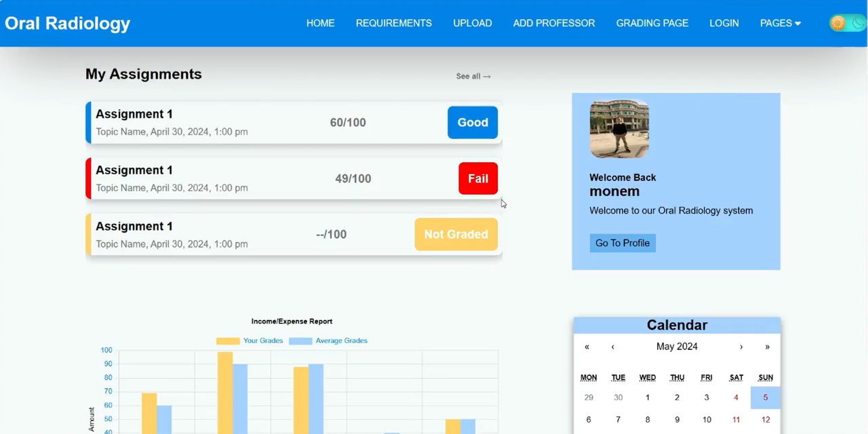Select May 1 in calendar
Screen dimensions: 868x434
pyautogui.click(x=648, y=398)
